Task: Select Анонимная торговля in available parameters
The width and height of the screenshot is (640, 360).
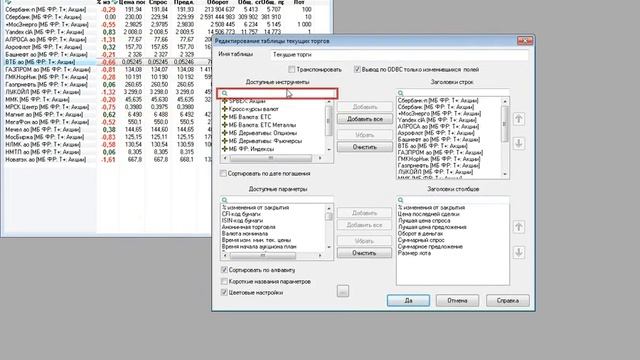Action: (x=249, y=227)
